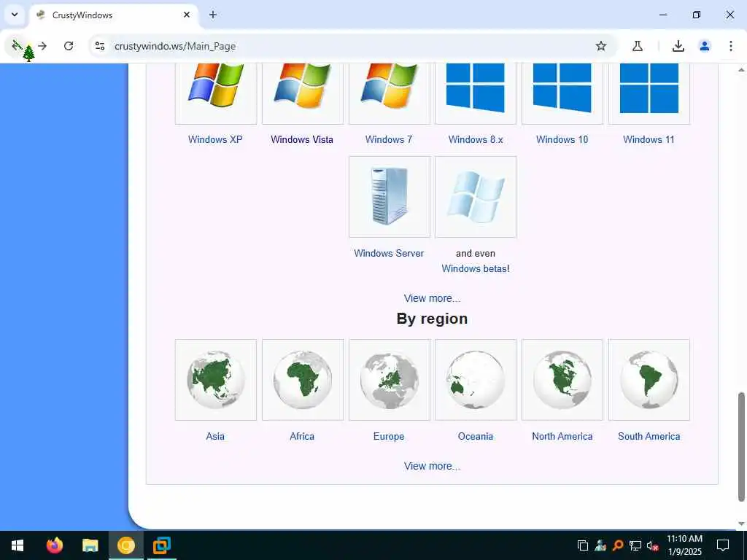The height and width of the screenshot is (560, 747).
Task: Click View more under By region
Action: click(x=432, y=466)
